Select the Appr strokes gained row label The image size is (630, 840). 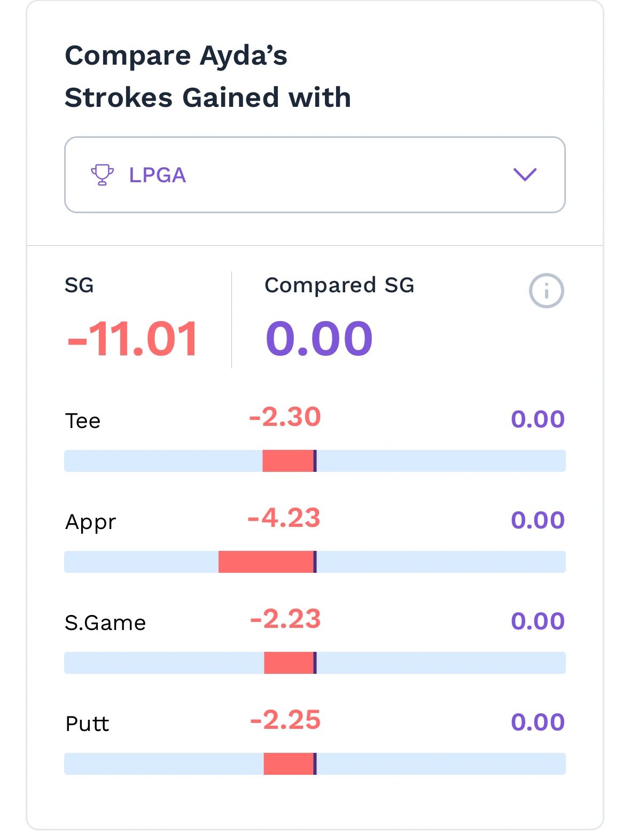[90, 522]
